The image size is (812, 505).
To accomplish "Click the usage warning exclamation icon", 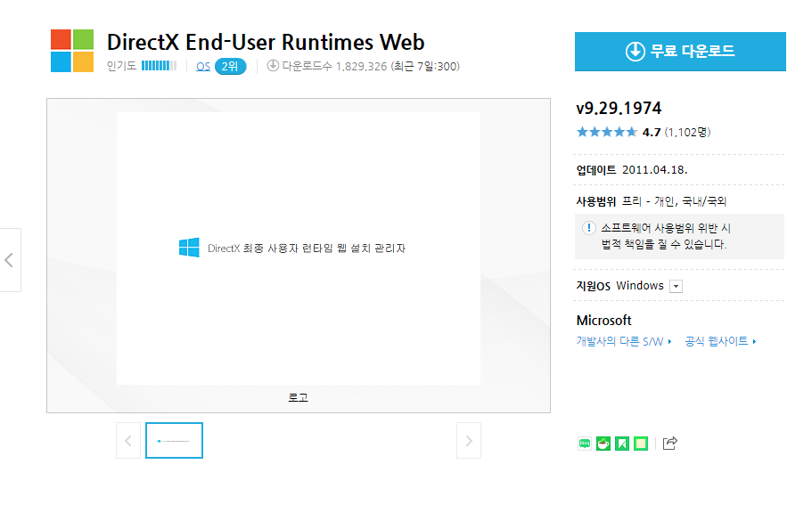I will (589, 228).
